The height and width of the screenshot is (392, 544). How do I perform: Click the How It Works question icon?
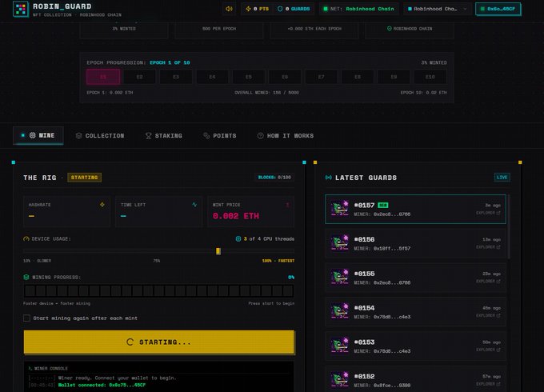[260, 136]
